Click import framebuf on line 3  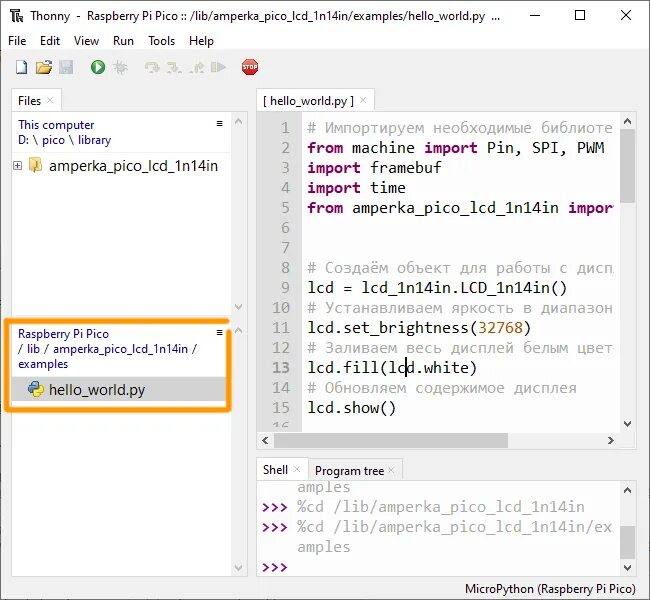coord(374,168)
